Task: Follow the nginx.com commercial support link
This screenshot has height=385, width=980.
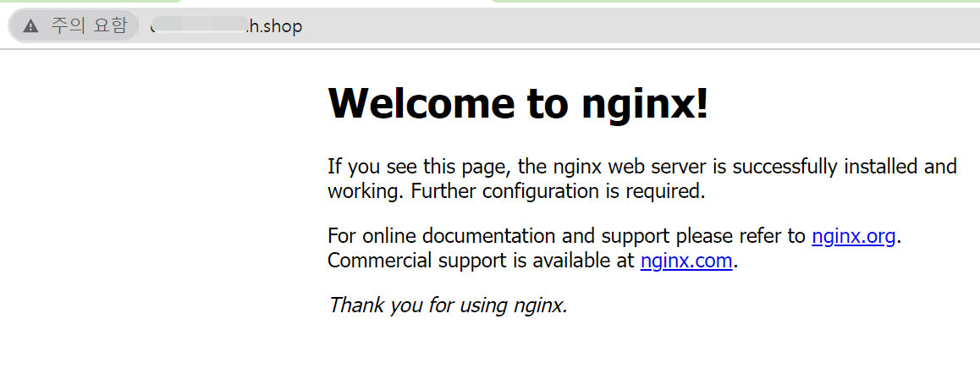Action: click(x=686, y=260)
